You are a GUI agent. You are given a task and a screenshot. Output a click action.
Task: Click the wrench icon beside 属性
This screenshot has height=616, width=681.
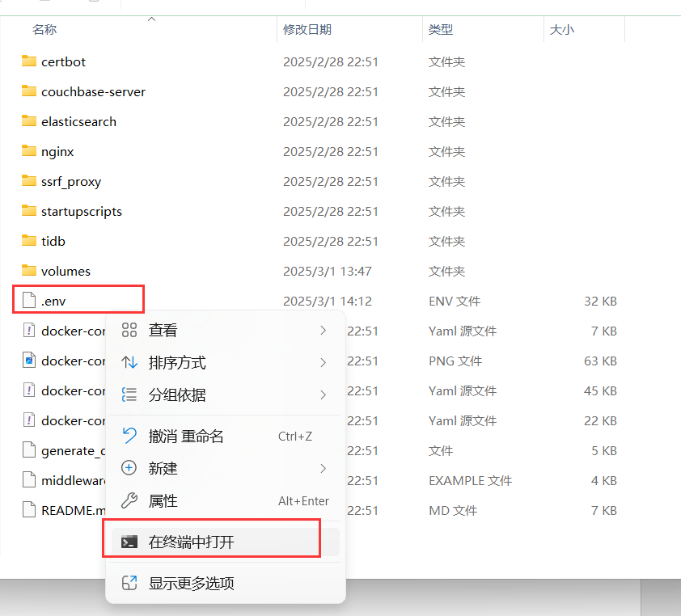(129, 500)
